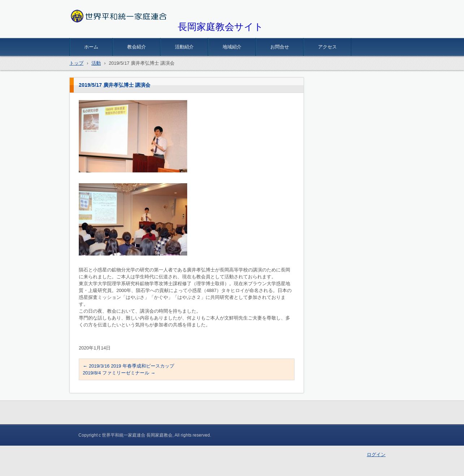Open the 長岡家庭教会サイト title link

(220, 27)
